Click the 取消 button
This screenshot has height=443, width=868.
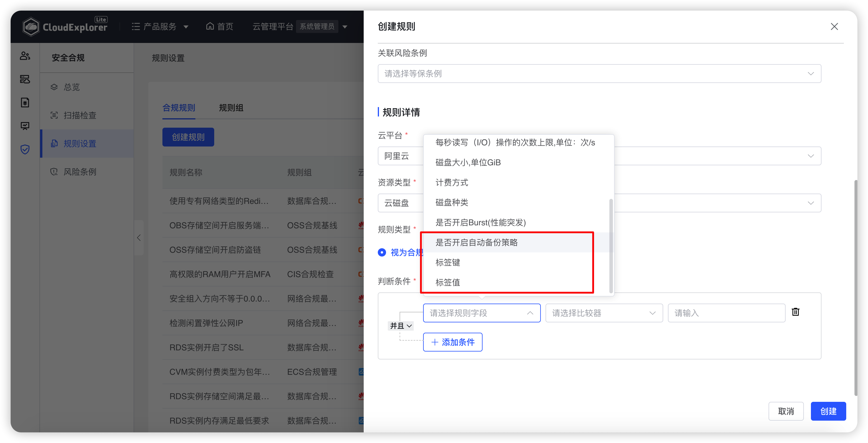click(786, 411)
